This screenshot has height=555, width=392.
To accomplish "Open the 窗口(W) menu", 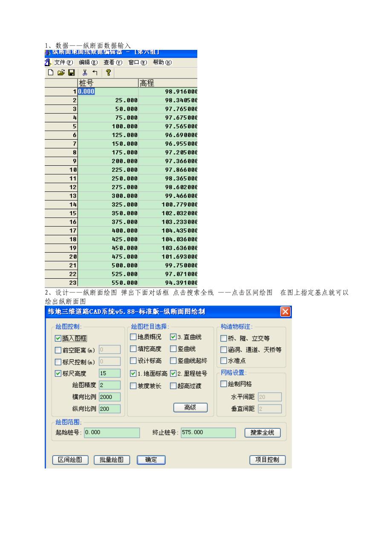I will (x=137, y=63).
